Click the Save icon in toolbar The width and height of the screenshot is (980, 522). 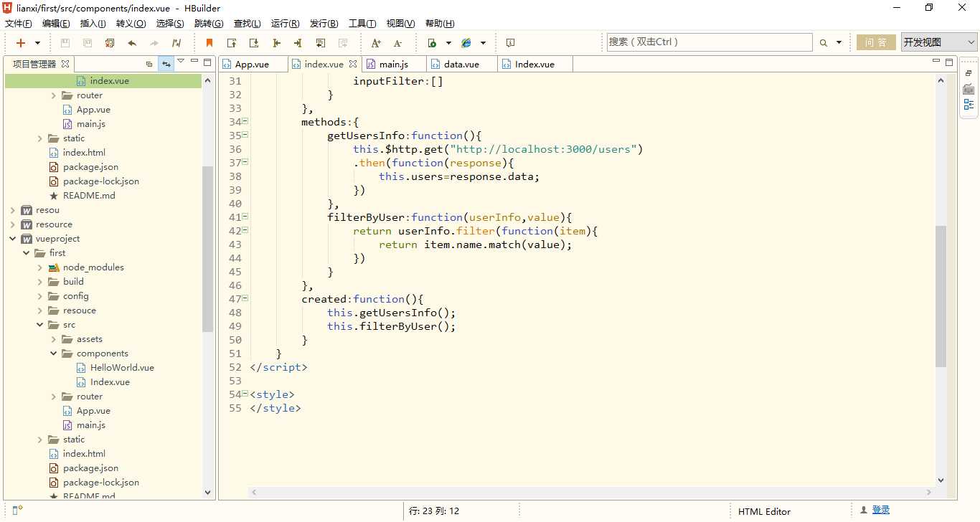point(65,43)
